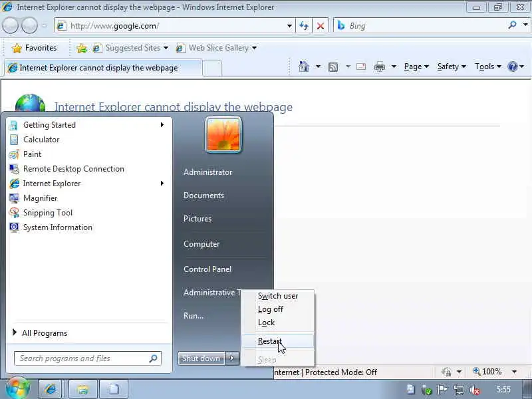The height and width of the screenshot is (399, 532).
Task: Select the 'cannot display the webpage' tab
Action: point(104,68)
